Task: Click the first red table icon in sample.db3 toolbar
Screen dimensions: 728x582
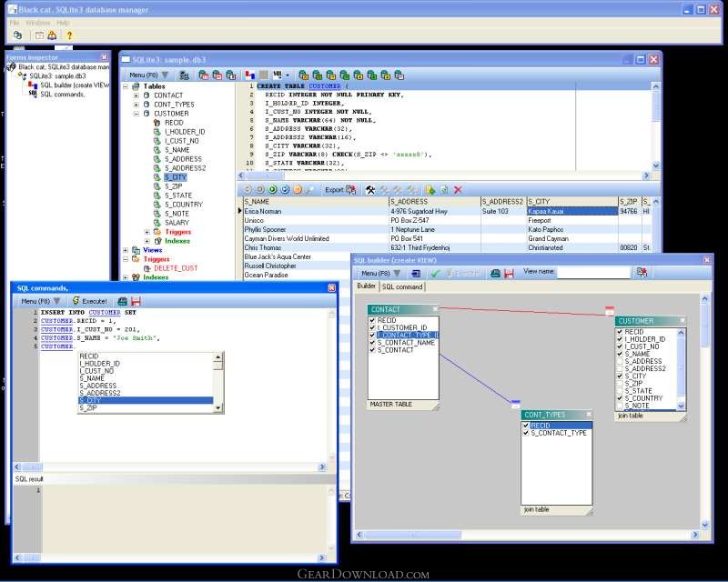Action: click(203, 75)
